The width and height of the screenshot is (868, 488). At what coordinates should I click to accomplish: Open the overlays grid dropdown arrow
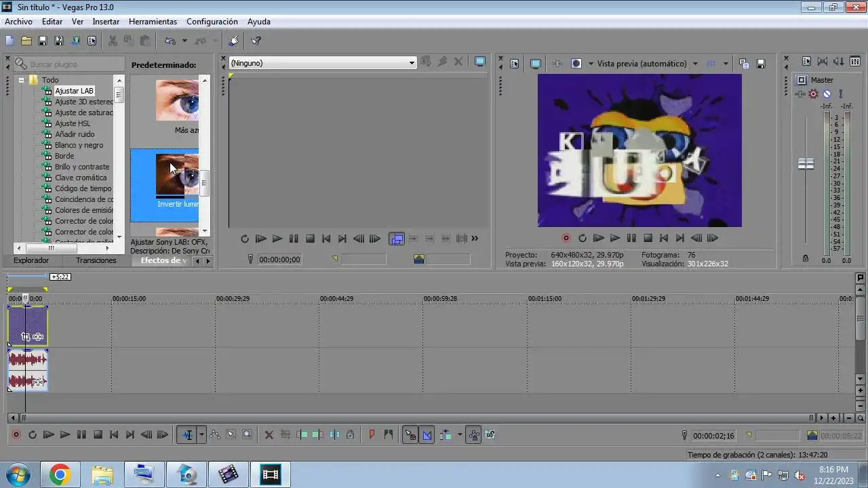(726, 64)
